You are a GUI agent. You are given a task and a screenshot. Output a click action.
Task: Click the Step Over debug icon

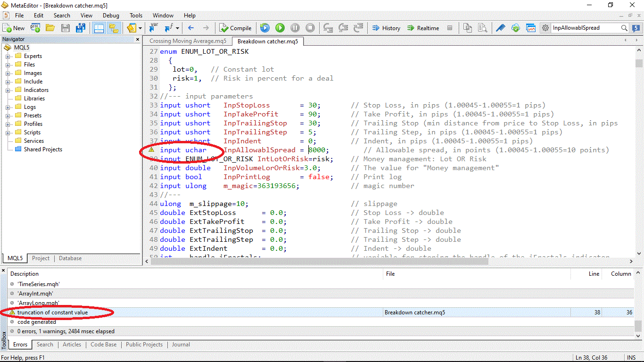[x=343, y=28]
